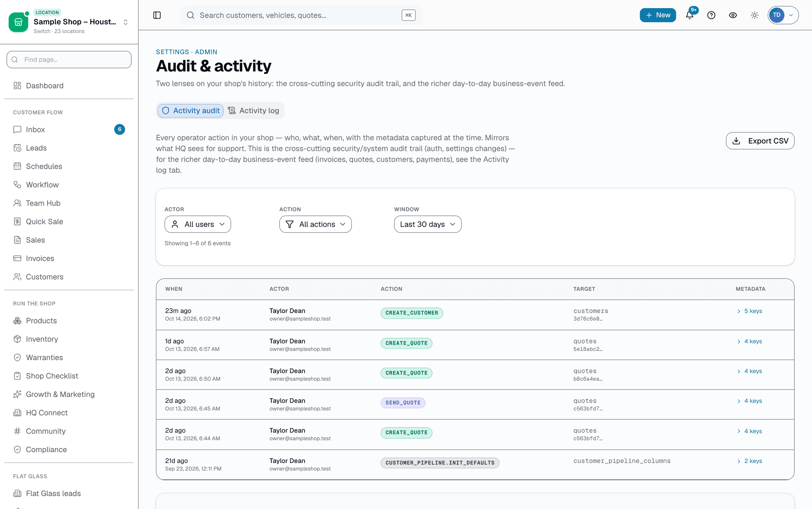Expand 5 keys metadata for CREATE_CUSTOMER

[x=749, y=311]
